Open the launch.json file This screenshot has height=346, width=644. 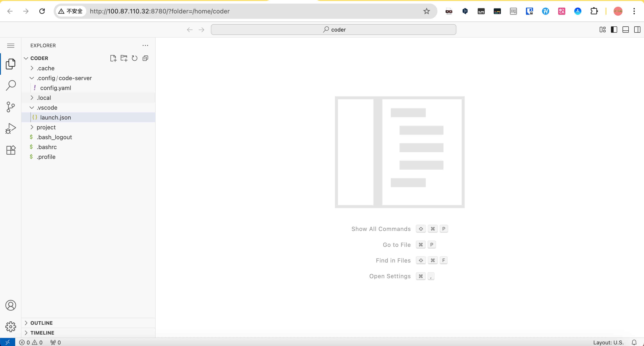(55, 117)
